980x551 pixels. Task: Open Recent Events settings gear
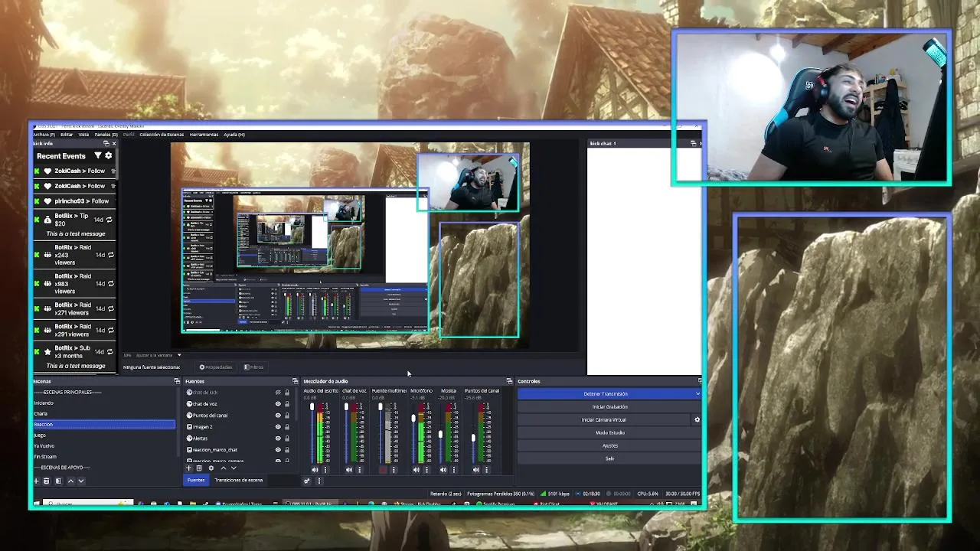point(108,155)
